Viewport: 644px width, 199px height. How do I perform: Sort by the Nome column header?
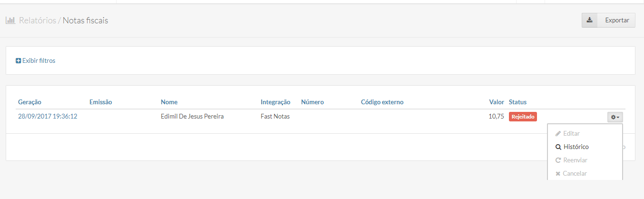169,102
